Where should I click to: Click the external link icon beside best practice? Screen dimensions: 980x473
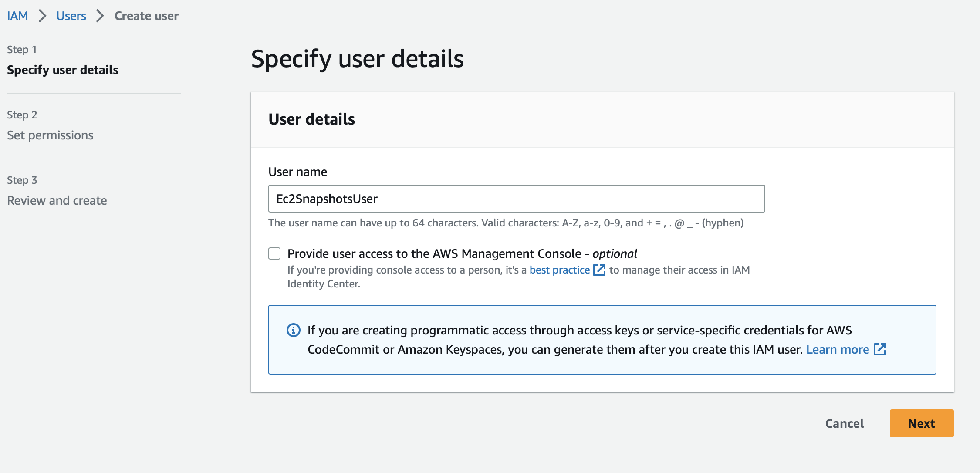pos(600,270)
